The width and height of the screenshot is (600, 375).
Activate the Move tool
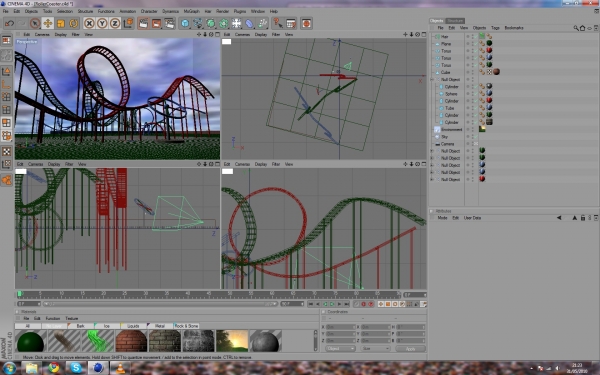48,23
